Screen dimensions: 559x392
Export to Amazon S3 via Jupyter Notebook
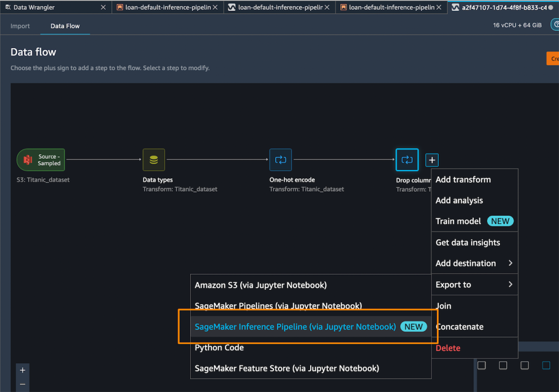point(311,285)
